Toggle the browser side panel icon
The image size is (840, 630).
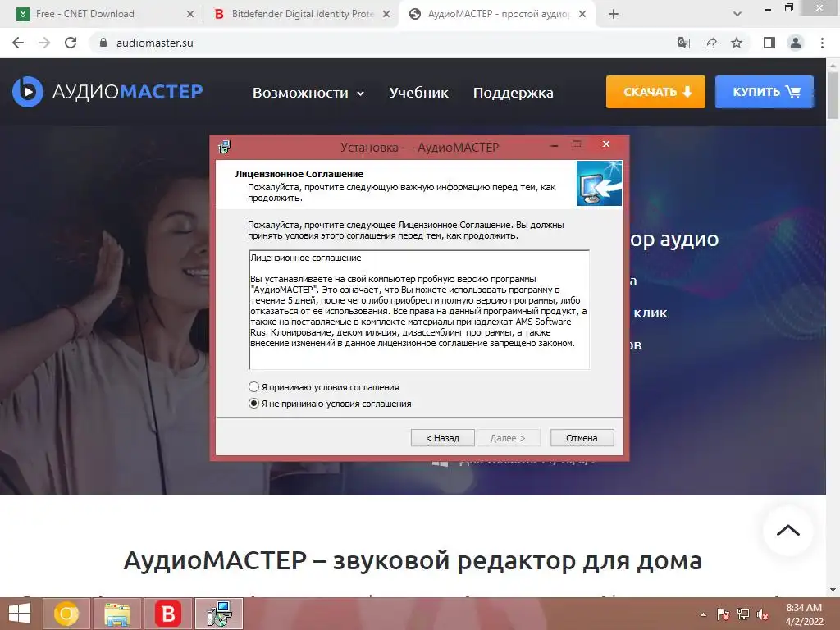[x=769, y=43]
